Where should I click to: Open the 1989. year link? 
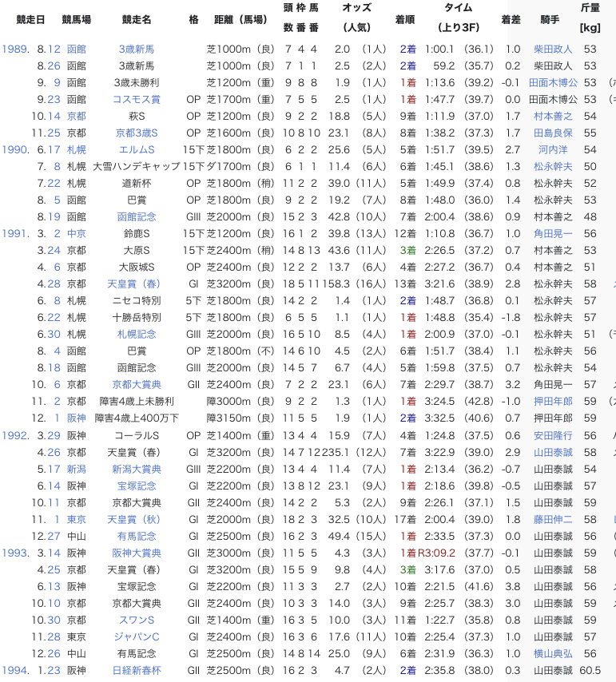(x=16, y=50)
